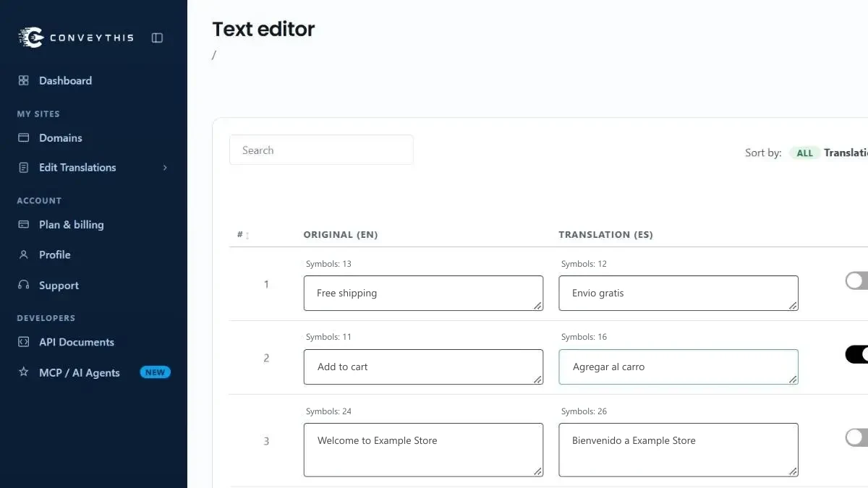The image size is (868, 488).
Task: Select the ALL sort filter
Action: tap(804, 153)
